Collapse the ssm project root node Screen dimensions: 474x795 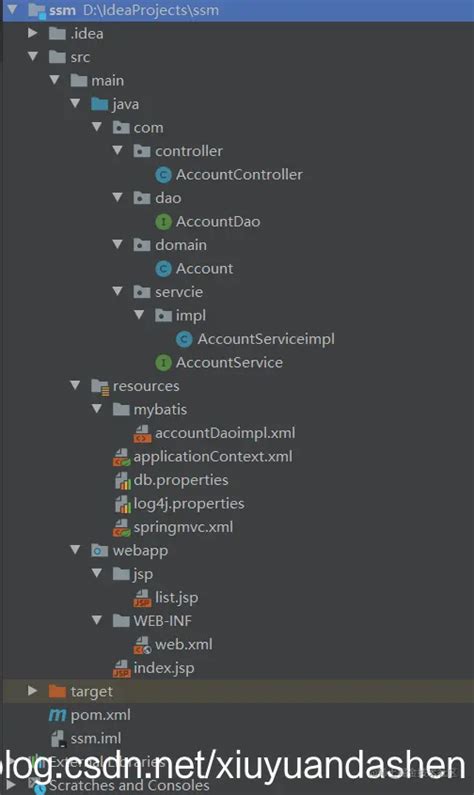point(12,9)
